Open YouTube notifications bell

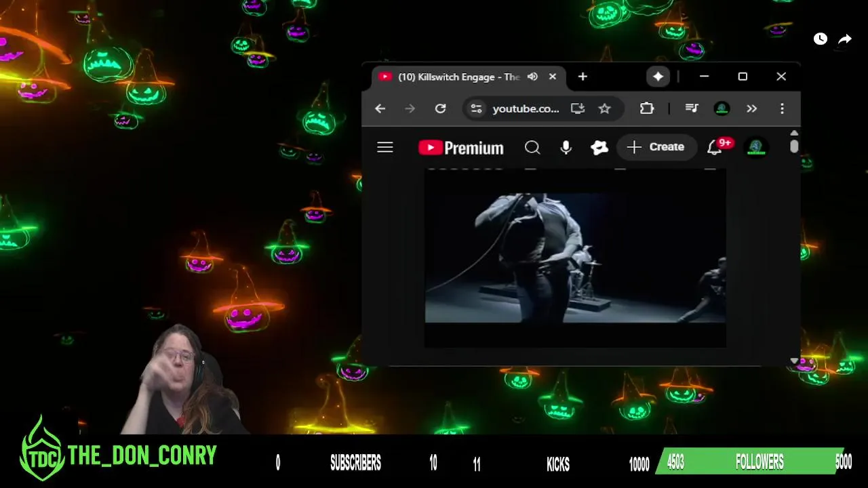point(714,147)
